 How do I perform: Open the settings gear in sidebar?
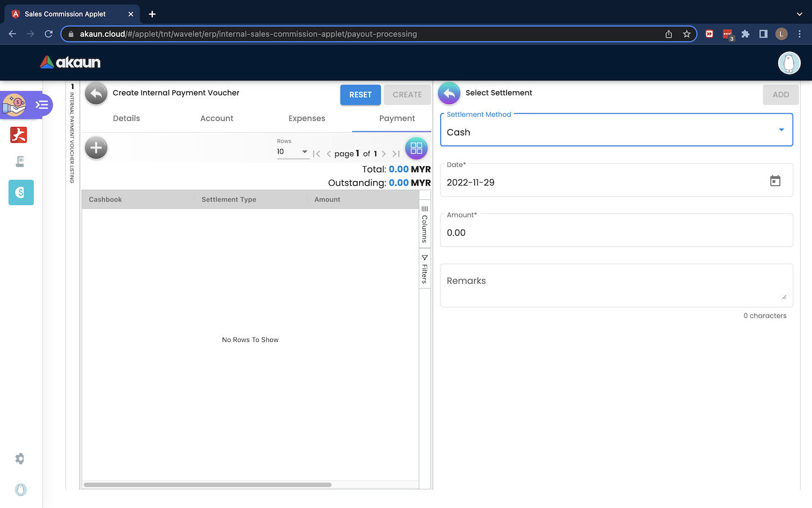coord(20,459)
